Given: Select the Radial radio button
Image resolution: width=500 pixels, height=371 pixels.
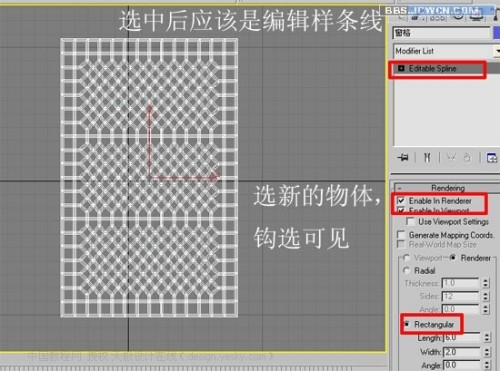Looking at the screenshot, I should [x=406, y=270].
